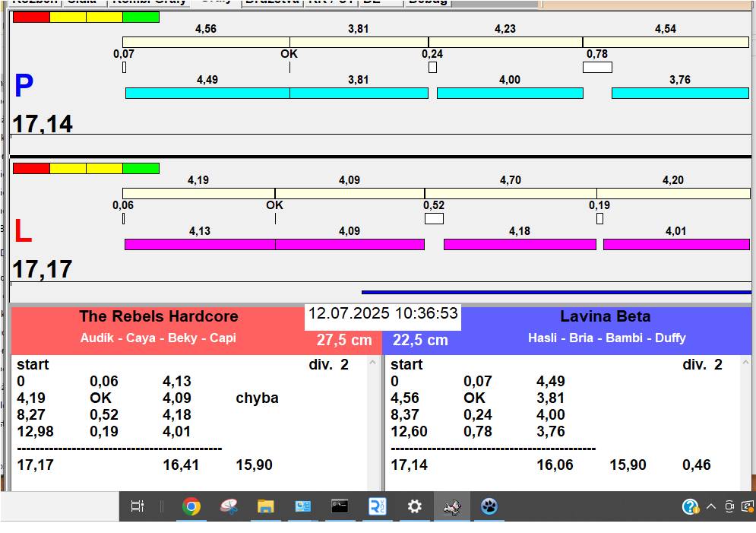The width and height of the screenshot is (756, 533).
Task: Open File Explorer from the taskbar
Action: click(266, 506)
